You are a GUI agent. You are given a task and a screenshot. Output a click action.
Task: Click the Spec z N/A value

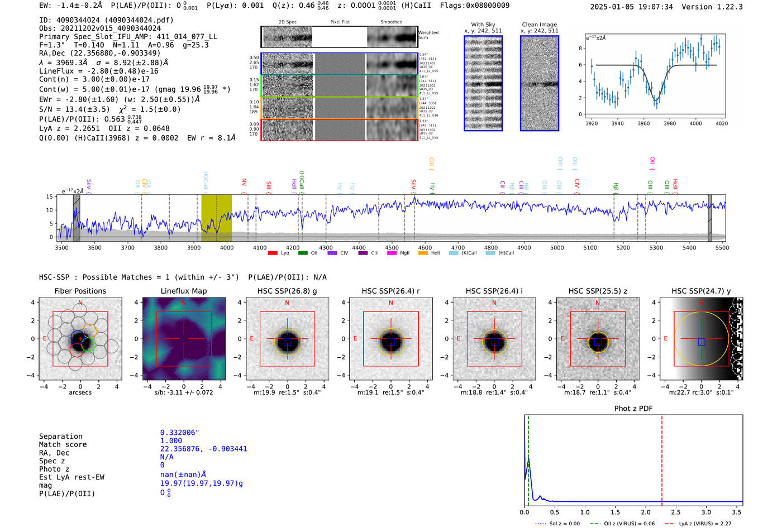(x=166, y=457)
